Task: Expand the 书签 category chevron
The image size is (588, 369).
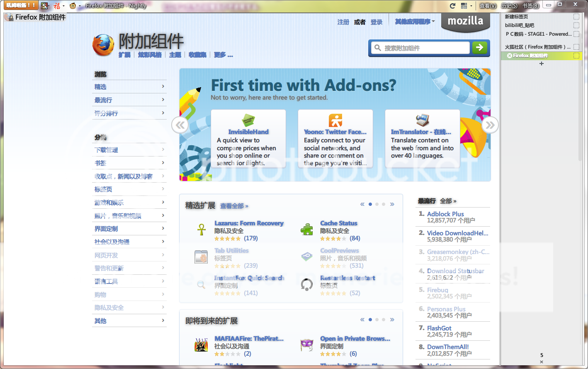Action: tap(163, 163)
